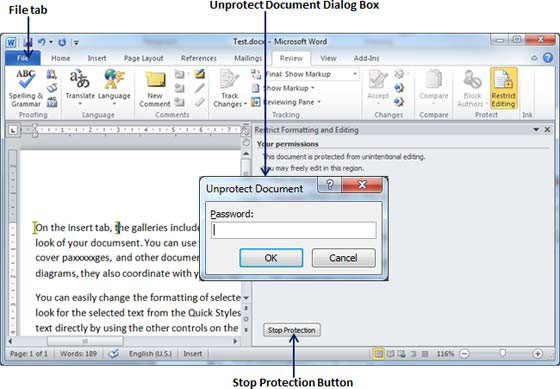This screenshot has height=389, width=560.
Task: Open the Undo history dropdown arrow
Action: pyautogui.click(x=51, y=43)
